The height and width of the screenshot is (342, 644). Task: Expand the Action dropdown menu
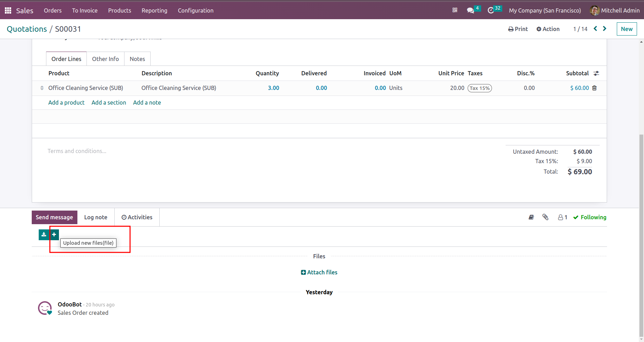pos(548,29)
